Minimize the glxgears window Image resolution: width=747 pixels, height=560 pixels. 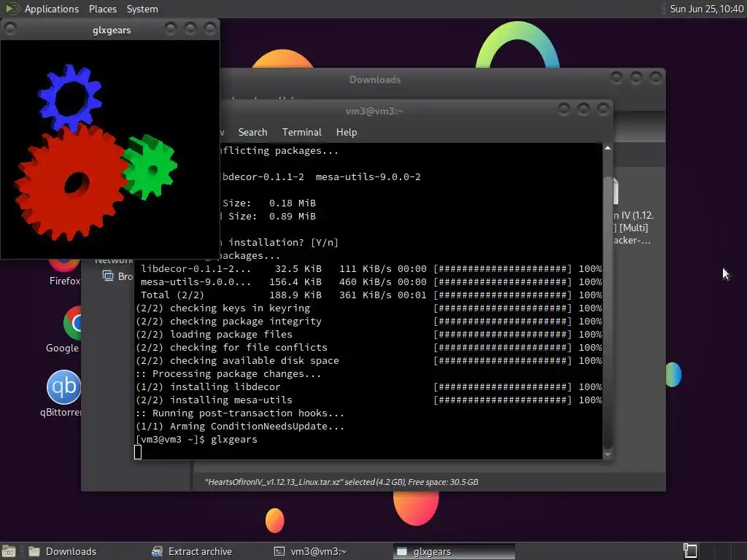(x=171, y=29)
